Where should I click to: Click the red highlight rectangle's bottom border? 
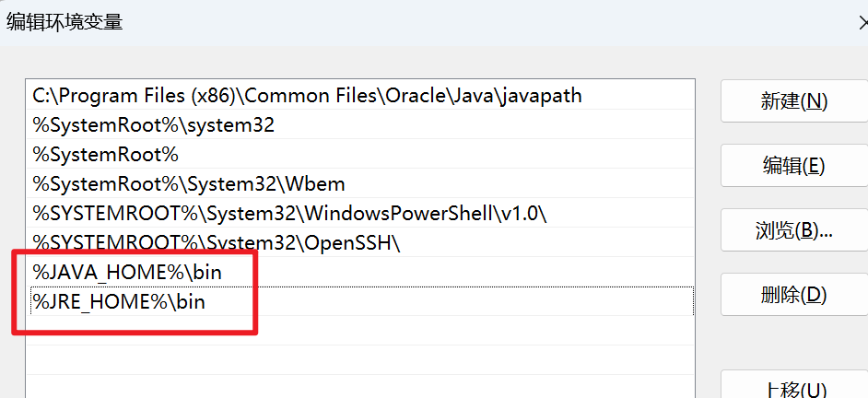(135, 332)
